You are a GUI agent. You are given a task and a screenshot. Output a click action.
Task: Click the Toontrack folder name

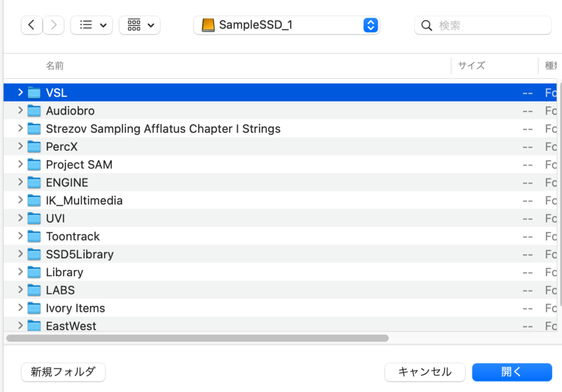73,236
